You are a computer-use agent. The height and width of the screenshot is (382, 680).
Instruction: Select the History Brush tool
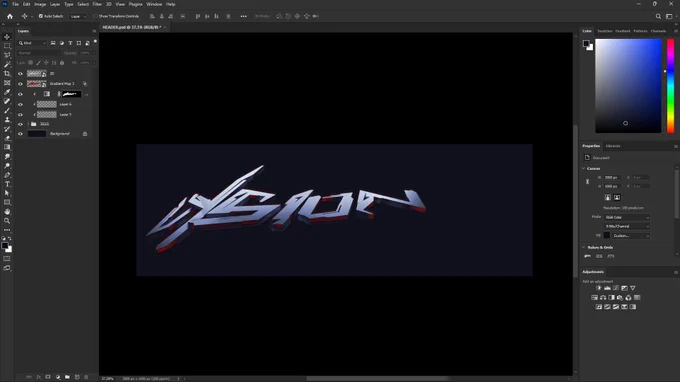tap(7, 129)
